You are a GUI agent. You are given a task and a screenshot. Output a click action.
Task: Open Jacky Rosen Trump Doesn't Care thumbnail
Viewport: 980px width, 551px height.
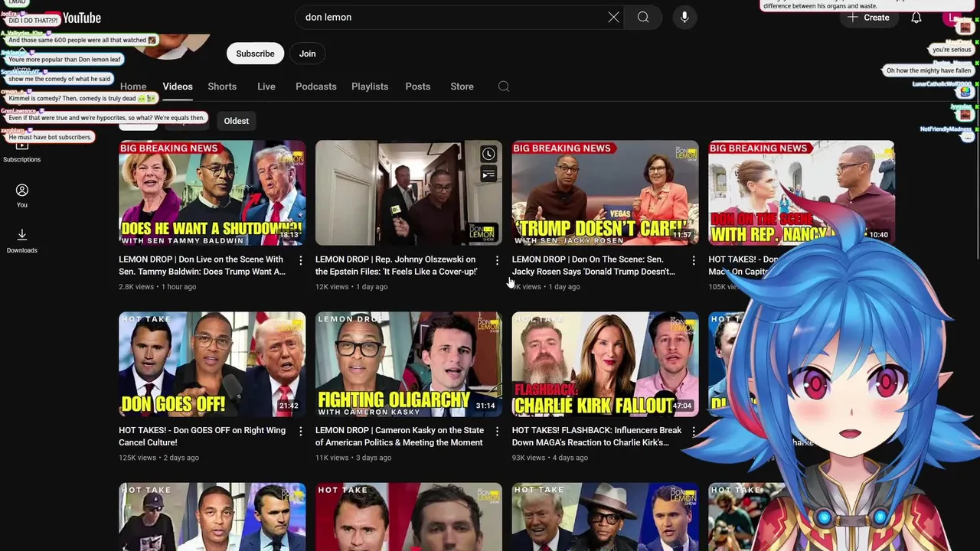point(605,193)
